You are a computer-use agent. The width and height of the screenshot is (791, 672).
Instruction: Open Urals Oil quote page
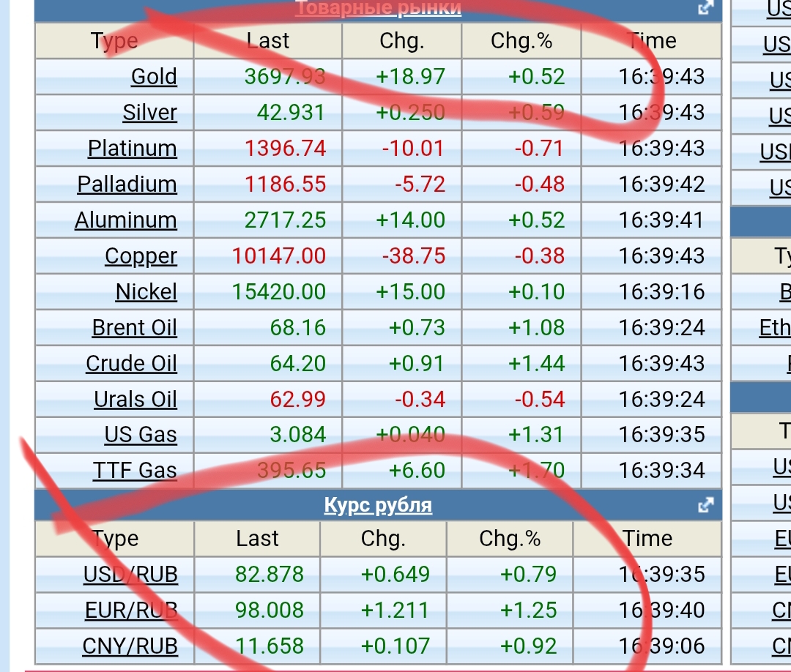click(135, 399)
